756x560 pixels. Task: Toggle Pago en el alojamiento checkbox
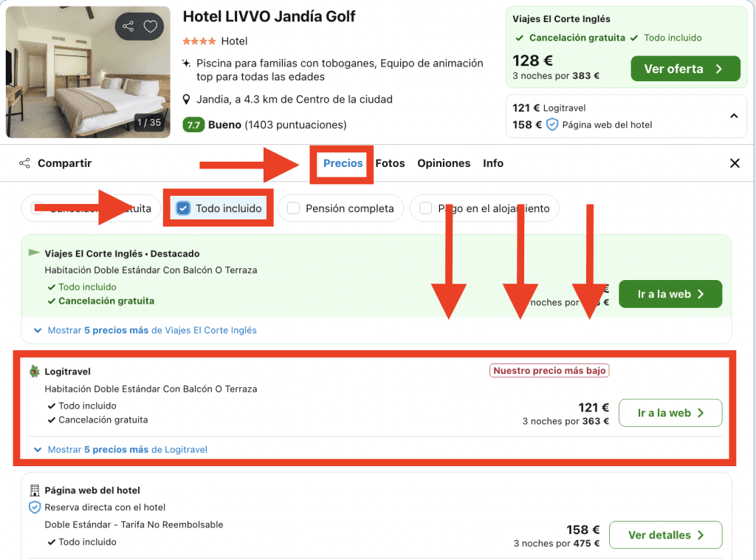pyautogui.click(x=426, y=208)
